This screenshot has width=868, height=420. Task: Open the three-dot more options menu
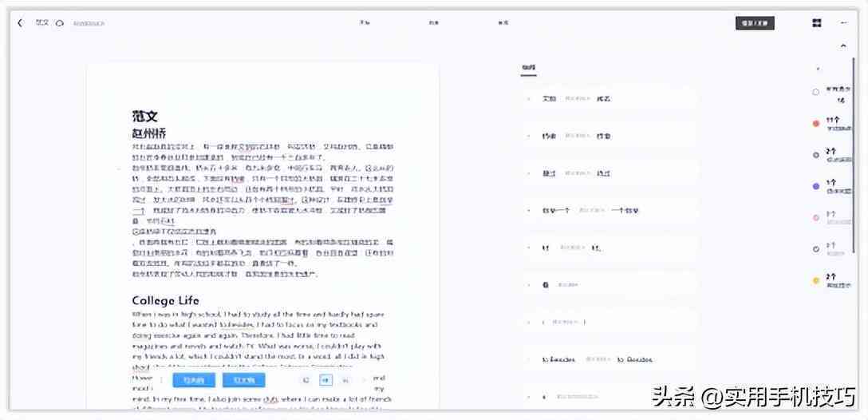click(843, 22)
